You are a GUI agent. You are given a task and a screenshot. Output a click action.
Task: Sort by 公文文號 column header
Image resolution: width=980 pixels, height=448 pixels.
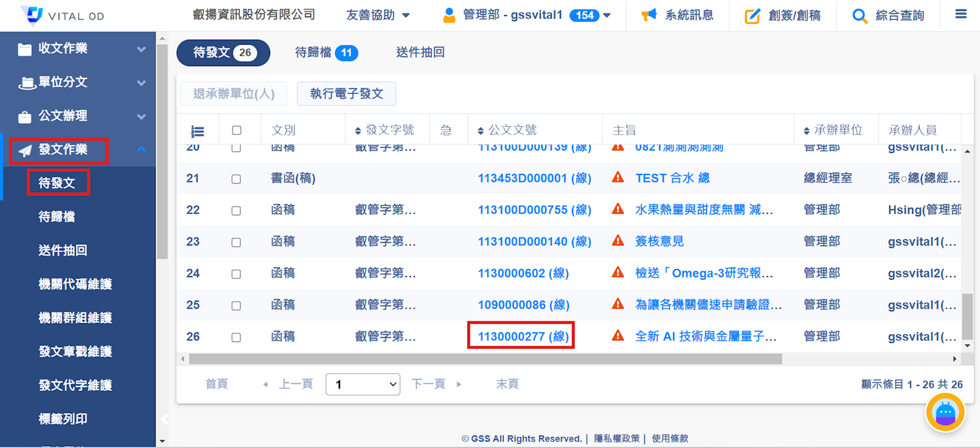point(512,130)
